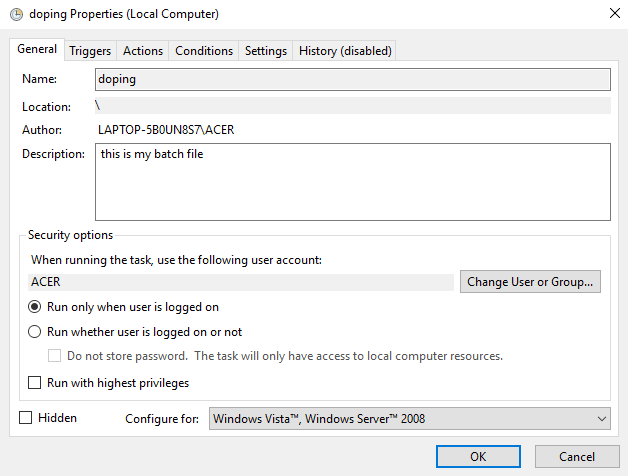The image size is (628, 476).
Task: View the History (disabled) tab
Action: (345, 51)
